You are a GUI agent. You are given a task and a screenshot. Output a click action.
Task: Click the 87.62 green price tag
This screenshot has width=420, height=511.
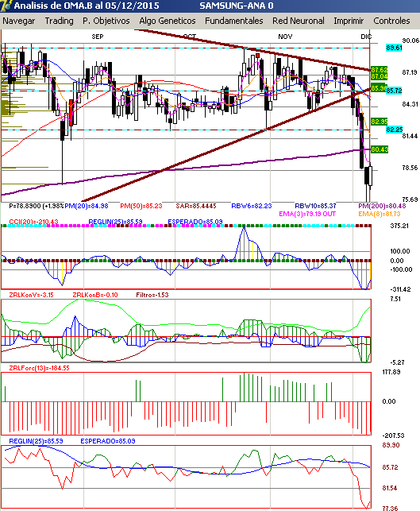[380, 70]
